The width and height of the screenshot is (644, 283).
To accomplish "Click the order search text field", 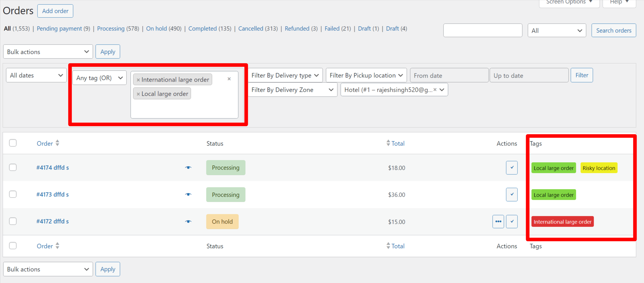I will coord(483,31).
